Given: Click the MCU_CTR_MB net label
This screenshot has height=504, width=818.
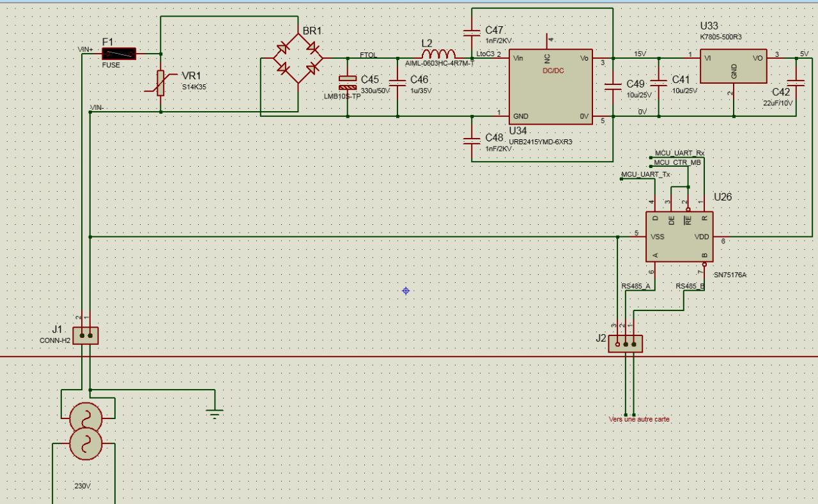Looking at the screenshot, I should (x=677, y=162).
